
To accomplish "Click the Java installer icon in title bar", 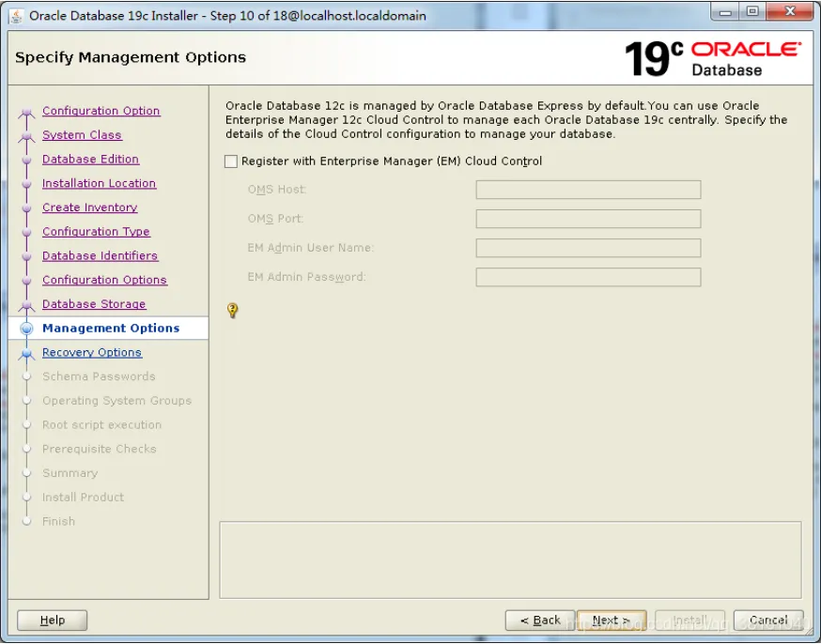I will point(16,16).
